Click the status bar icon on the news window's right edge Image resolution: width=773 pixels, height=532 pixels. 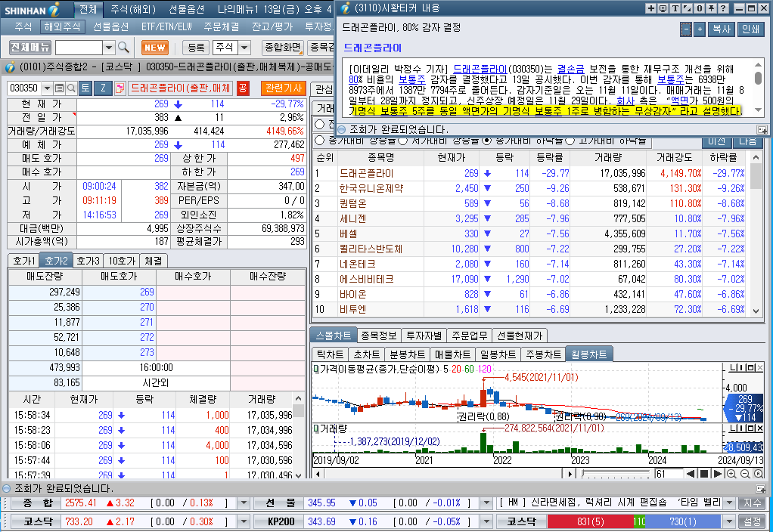tap(762, 129)
